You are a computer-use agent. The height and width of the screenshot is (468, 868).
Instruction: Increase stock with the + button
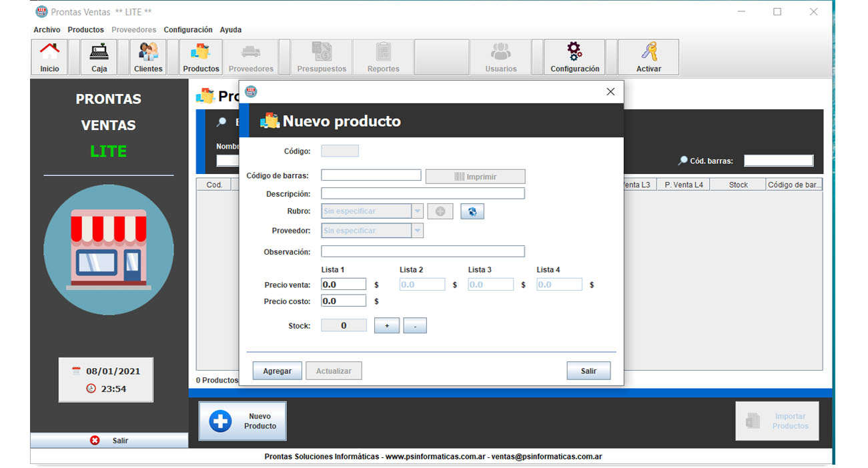(x=387, y=325)
